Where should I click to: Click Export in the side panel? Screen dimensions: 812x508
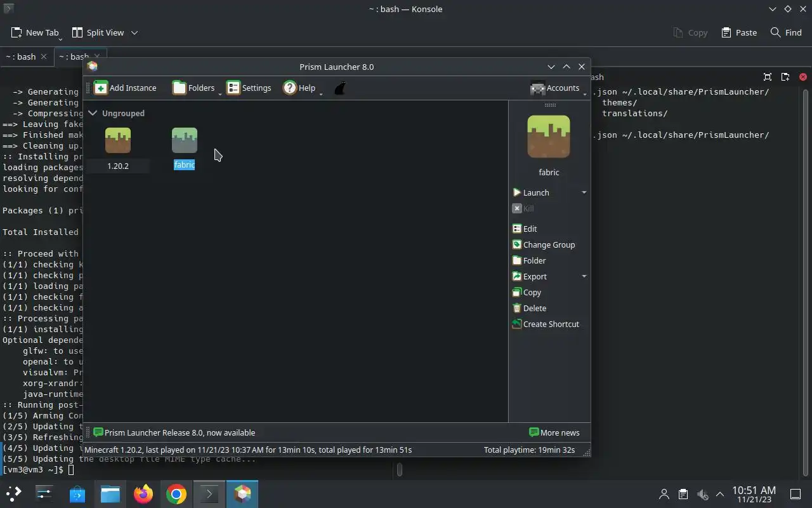click(x=530, y=276)
